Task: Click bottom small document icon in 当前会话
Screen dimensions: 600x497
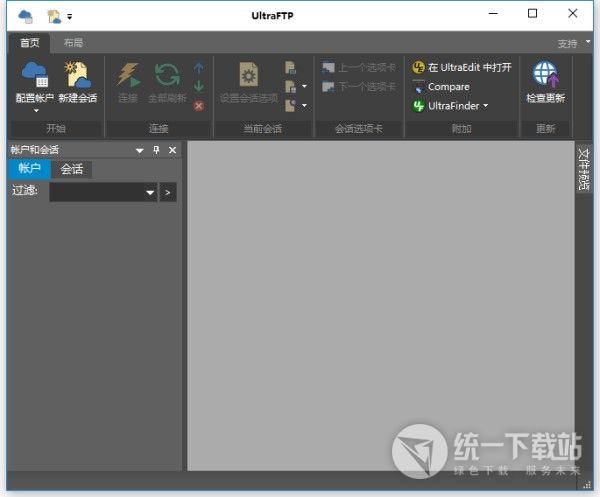Action: pos(290,105)
